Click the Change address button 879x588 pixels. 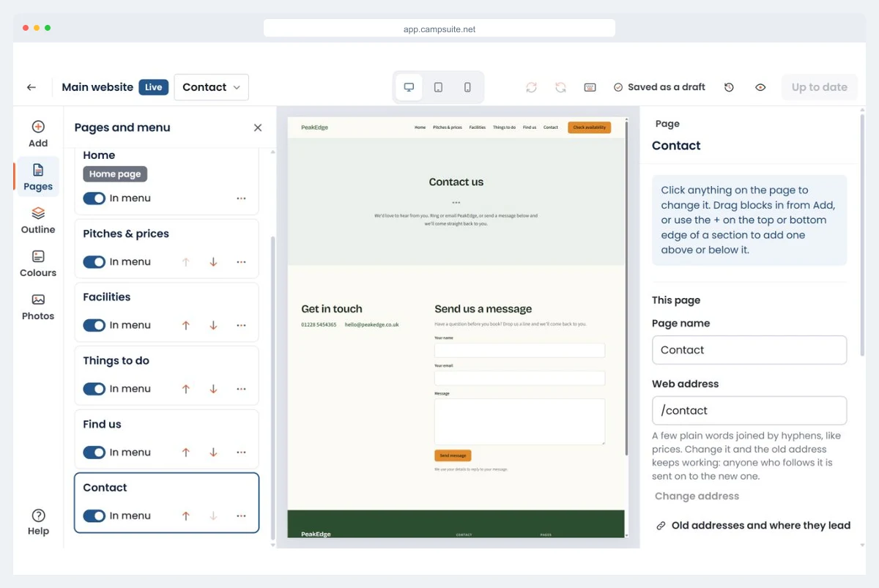pos(697,496)
